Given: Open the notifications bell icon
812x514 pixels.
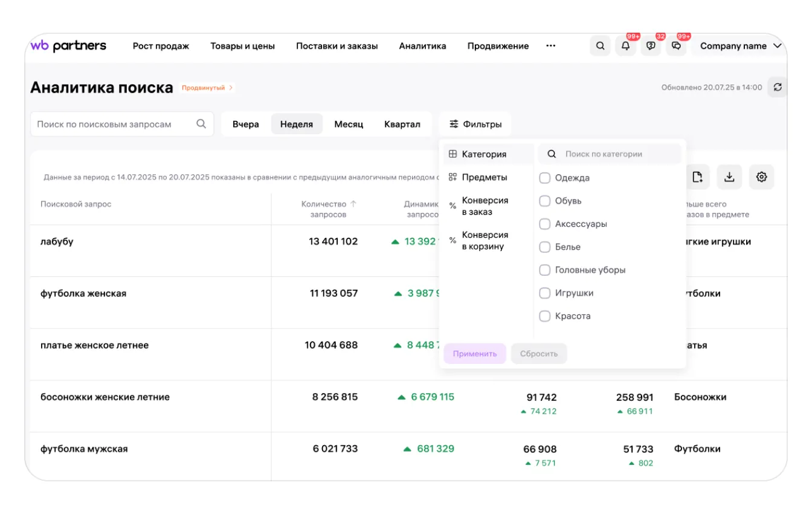Looking at the screenshot, I should coord(625,46).
